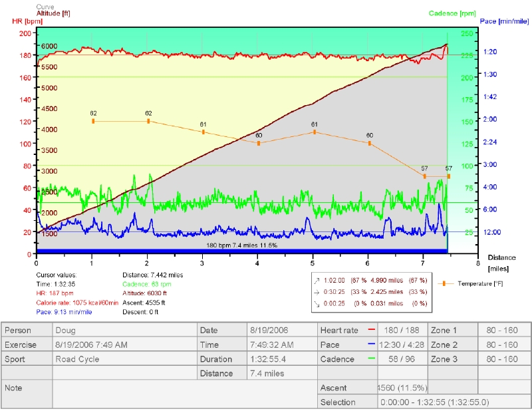Click the 60 temperature marker at mile 6

[x=370, y=143]
